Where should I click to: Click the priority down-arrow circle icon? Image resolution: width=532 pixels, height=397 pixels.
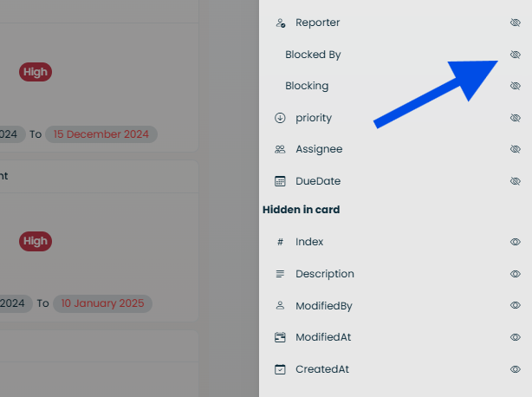pos(280,118)
